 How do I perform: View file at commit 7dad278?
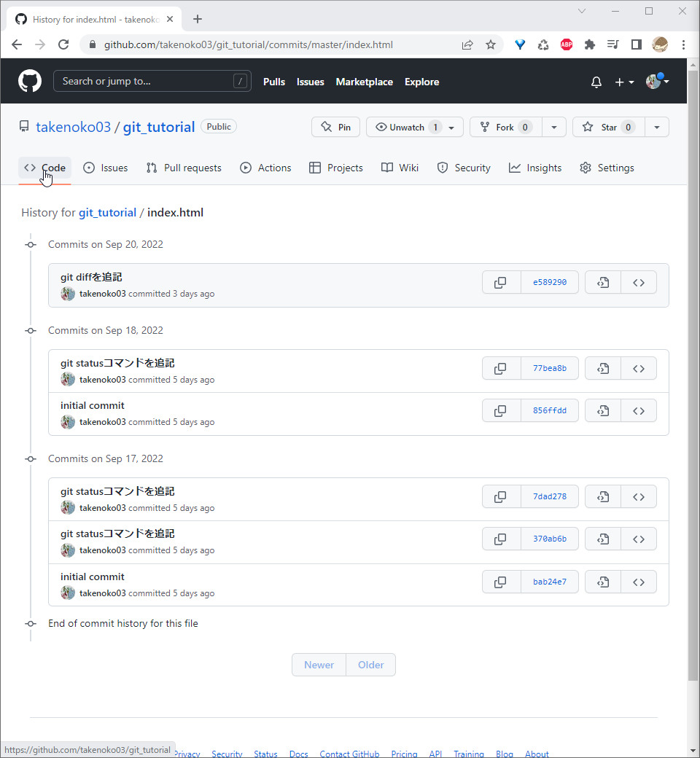click(x=603, y=496)
